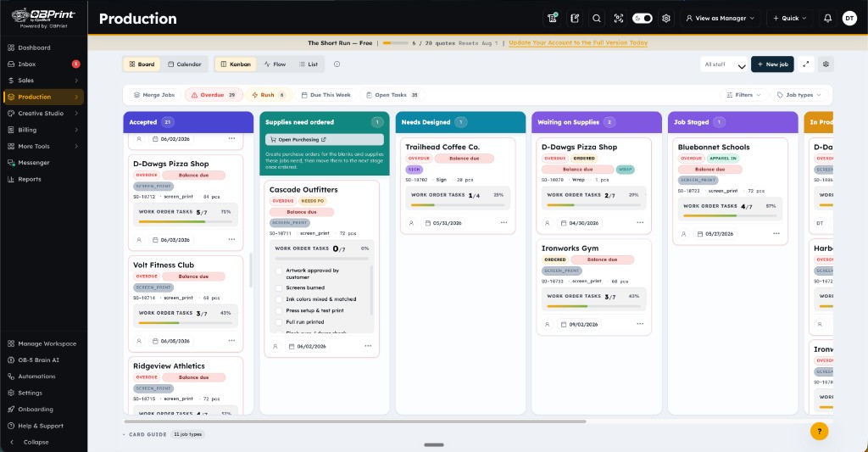Expand the Creative Studio sidebar menu
Image resolution: width=868 pixels, height=452 pixels.
click(43, 113)
